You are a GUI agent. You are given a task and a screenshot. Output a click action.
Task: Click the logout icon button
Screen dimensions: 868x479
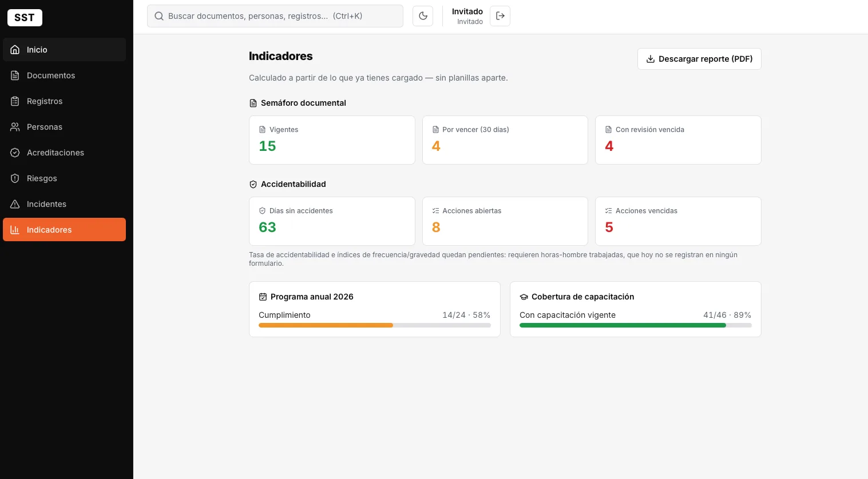(x=500, y=16)
